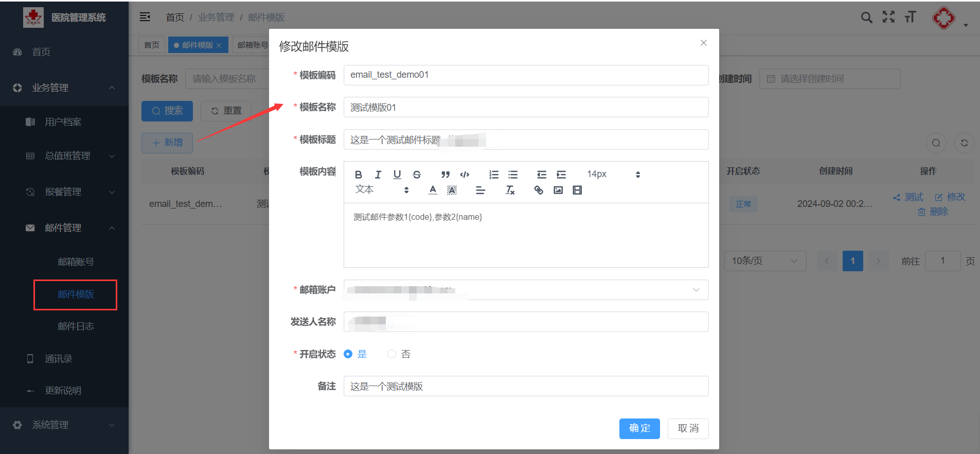Insert an image into the template content
The width and height of the screenshot is (980, 454).
click(x=558, y=190)
